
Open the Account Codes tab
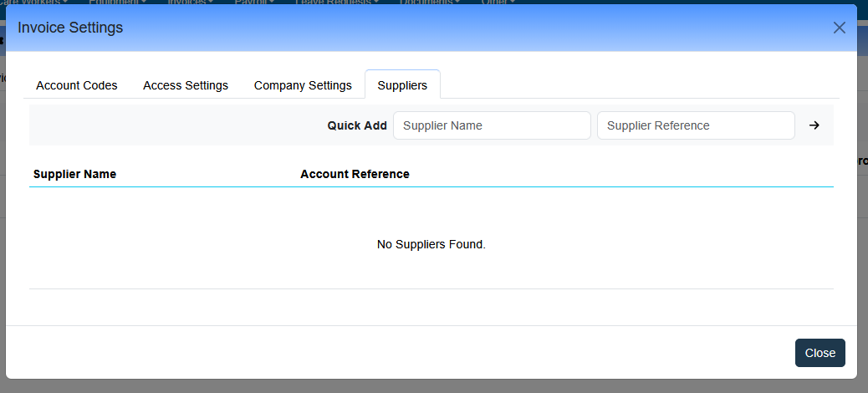(77, 85)
